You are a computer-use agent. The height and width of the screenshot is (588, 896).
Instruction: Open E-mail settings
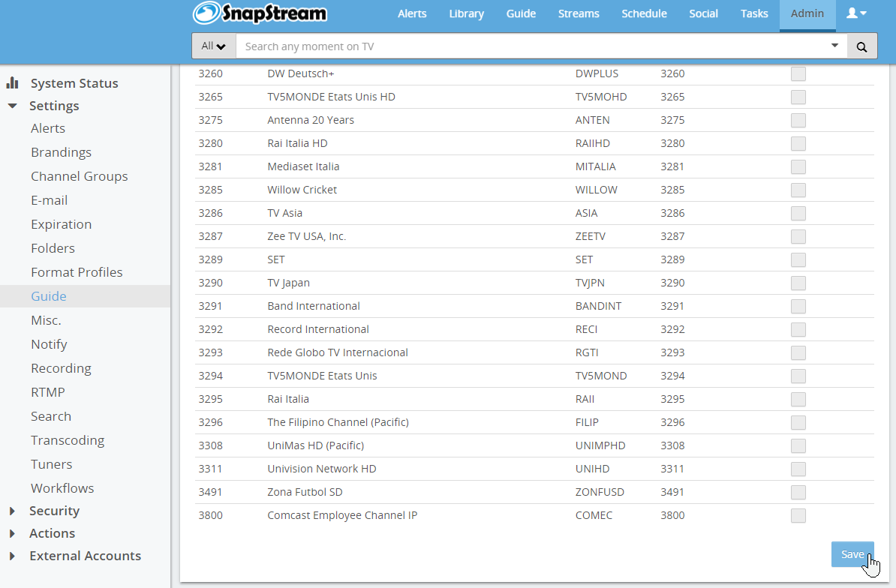point(49,200)
